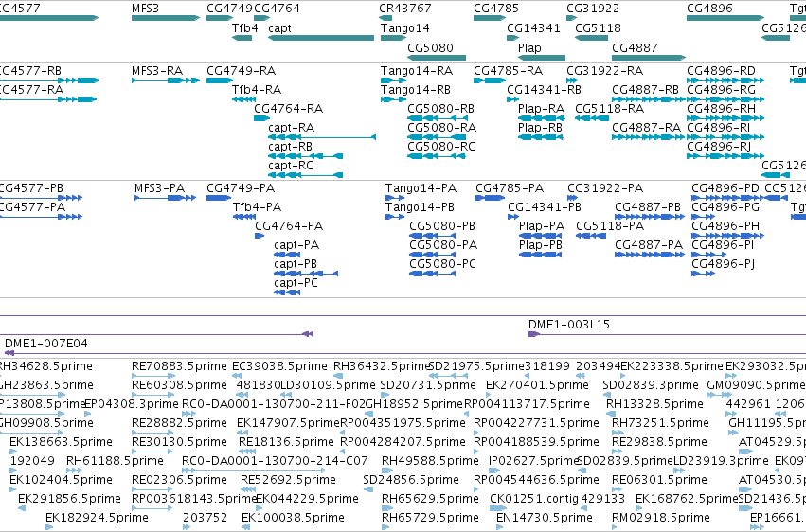The width and height of the screenshot is (806, 532).
Task: Click the CG5080 gene feature
Action: click(x=437, y=58)
